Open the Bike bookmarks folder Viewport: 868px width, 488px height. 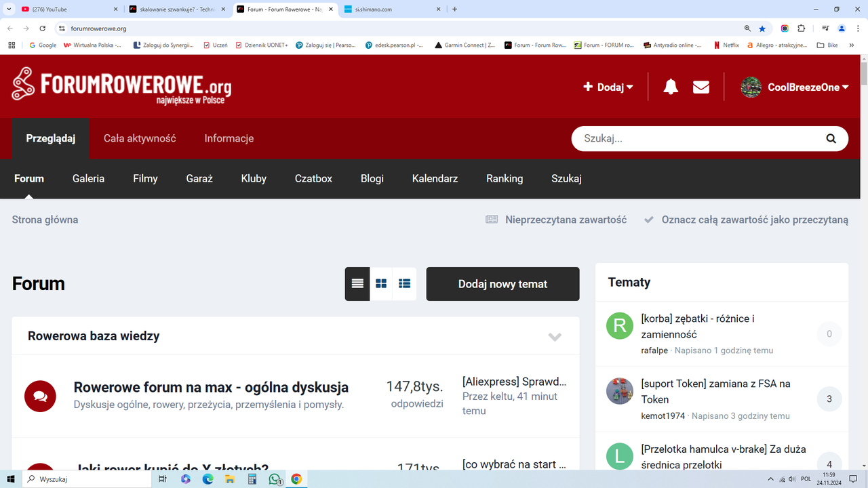pyautogui.click(x=827, y=45)
